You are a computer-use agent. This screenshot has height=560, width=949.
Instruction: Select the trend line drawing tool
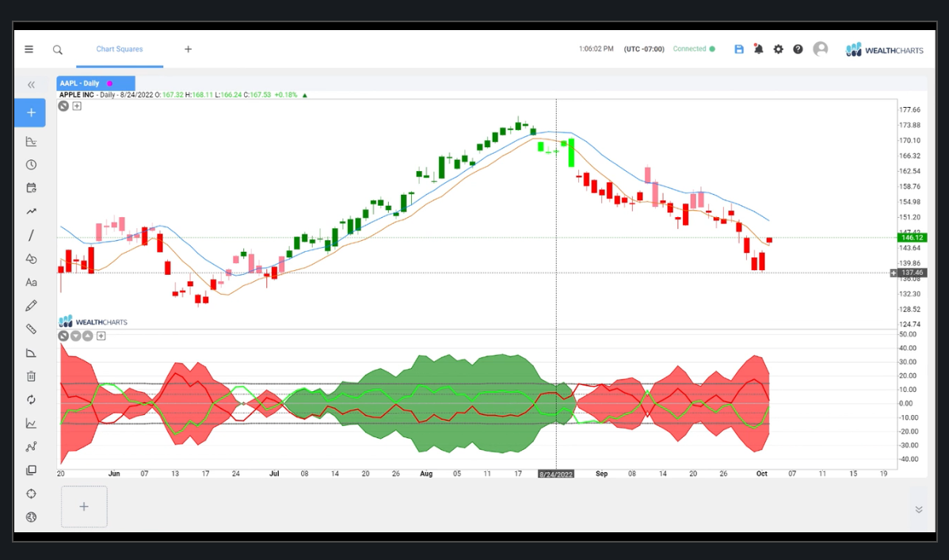[x=32, y=235]
